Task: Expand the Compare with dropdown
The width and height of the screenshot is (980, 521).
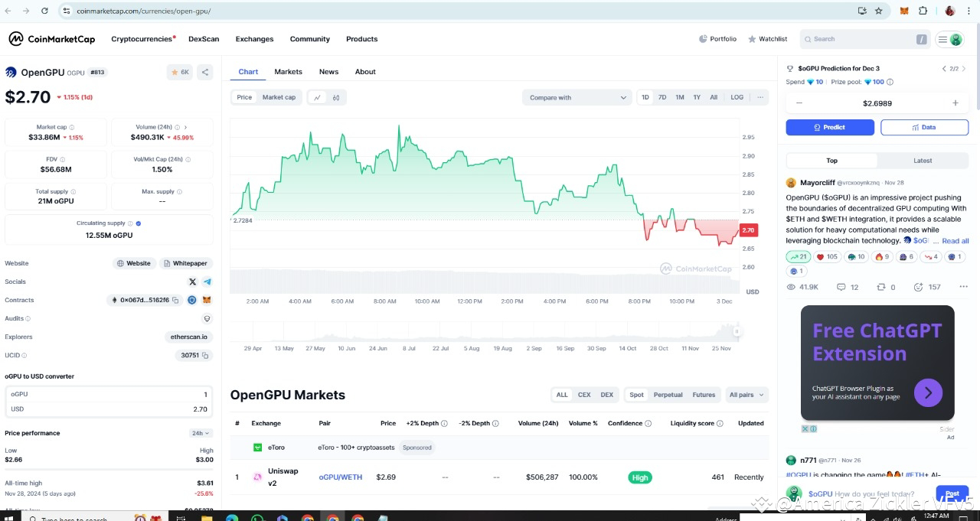Action: tap(577, 97)
